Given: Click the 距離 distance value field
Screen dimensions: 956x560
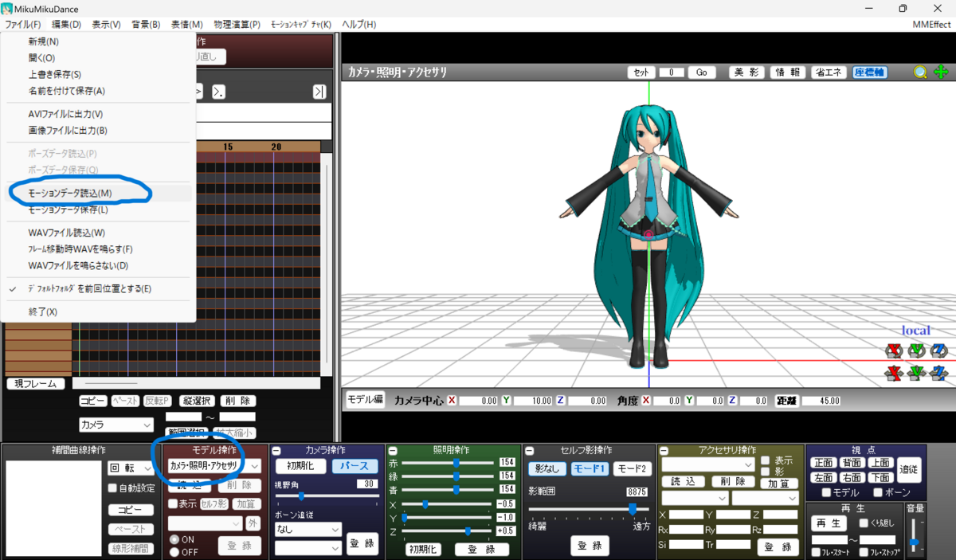Looking at the screenshot, I should [x=820, y=401].
